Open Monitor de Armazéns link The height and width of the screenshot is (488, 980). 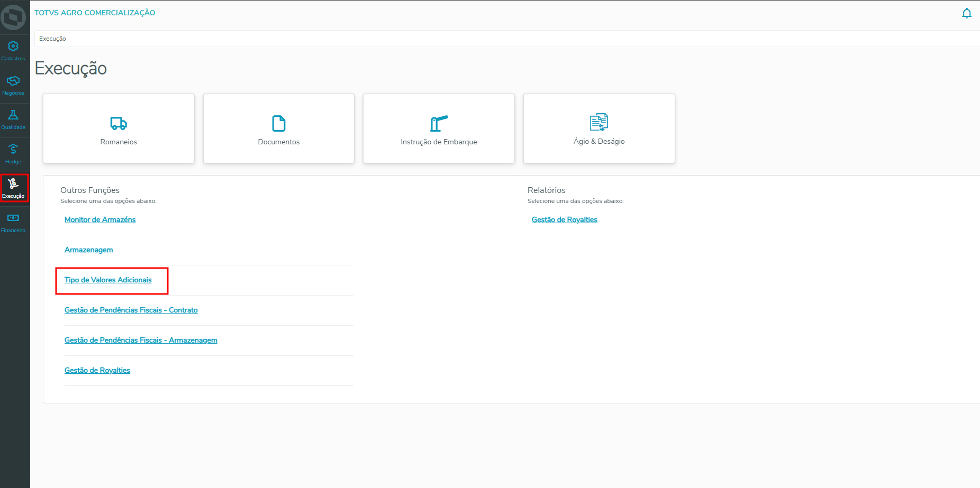[100, 219]
